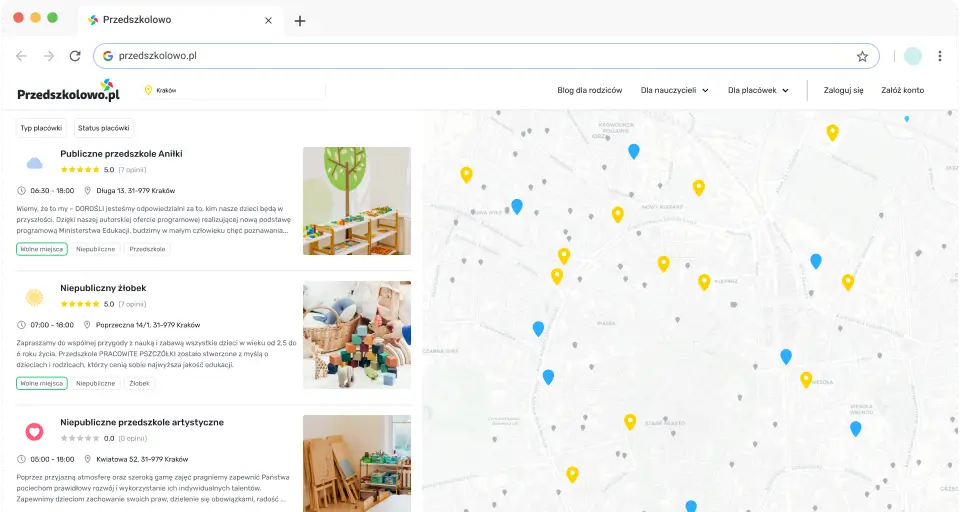960x512 pixels.
Task: Open the Typ placówki filter
Action: (x=41, y=128)
